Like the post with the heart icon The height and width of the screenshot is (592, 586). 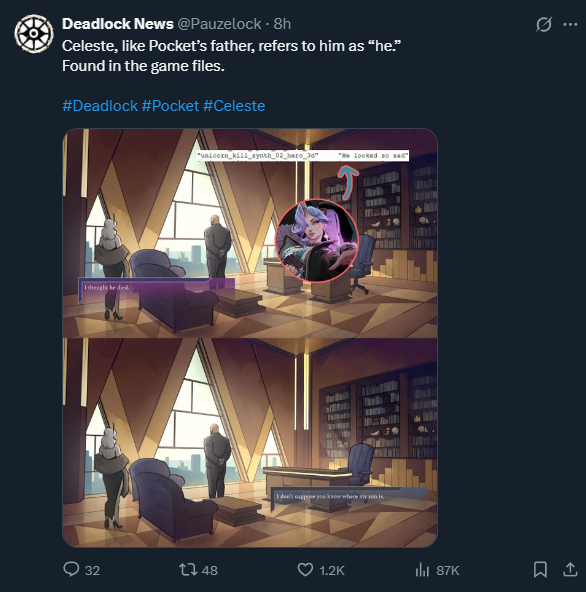point(305,569)
